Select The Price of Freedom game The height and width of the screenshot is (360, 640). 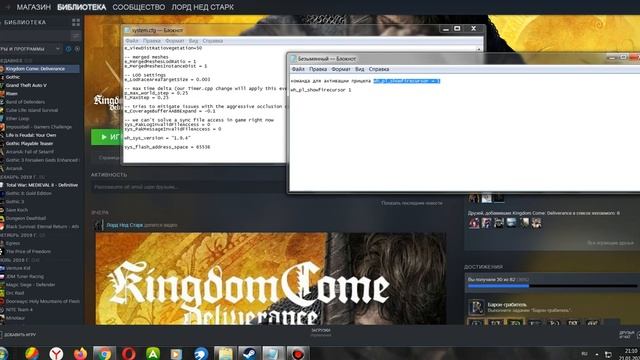coord(28,251)
